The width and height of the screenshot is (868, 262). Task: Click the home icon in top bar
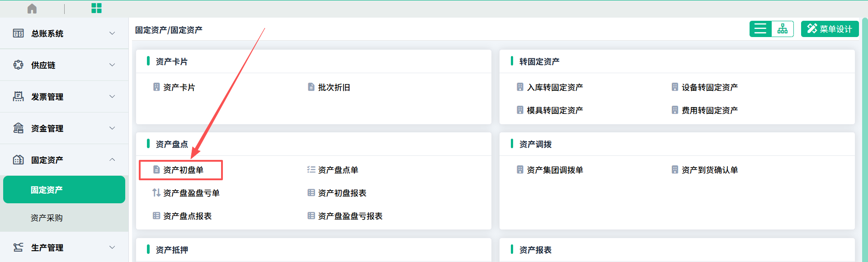[32, 9]
